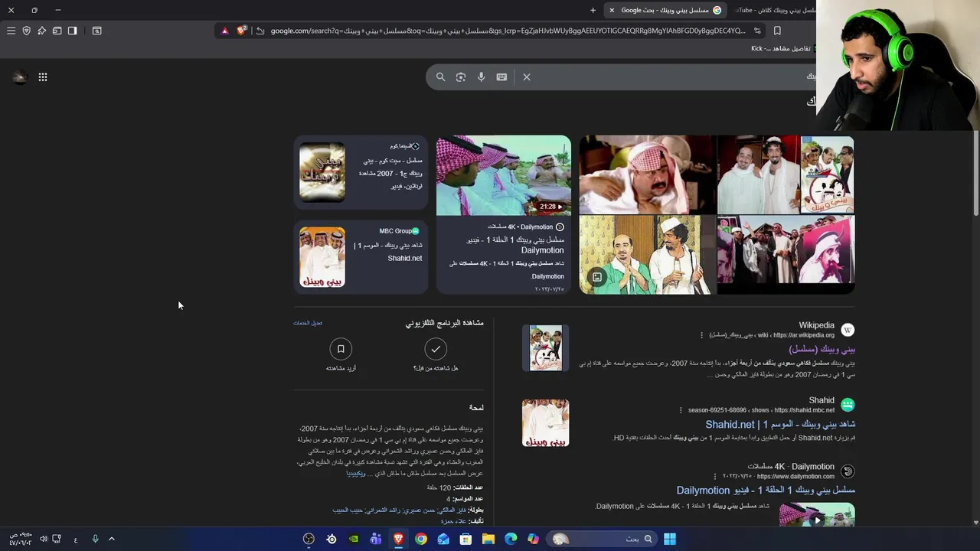Open Shahid result options three-dot menu

[x=680, y=410]
